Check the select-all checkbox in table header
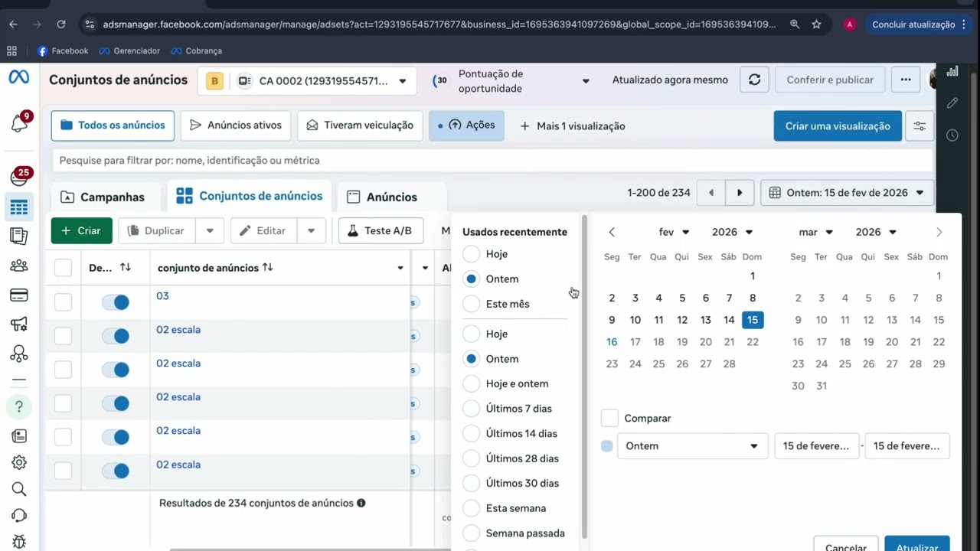 click(x=63, y=268)
